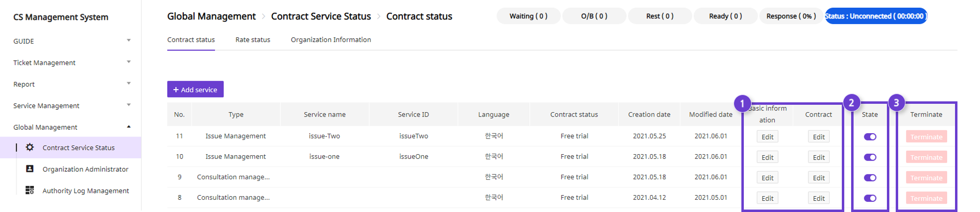Expand the Report menu arrow
The image size is (980, 212).
129,84
